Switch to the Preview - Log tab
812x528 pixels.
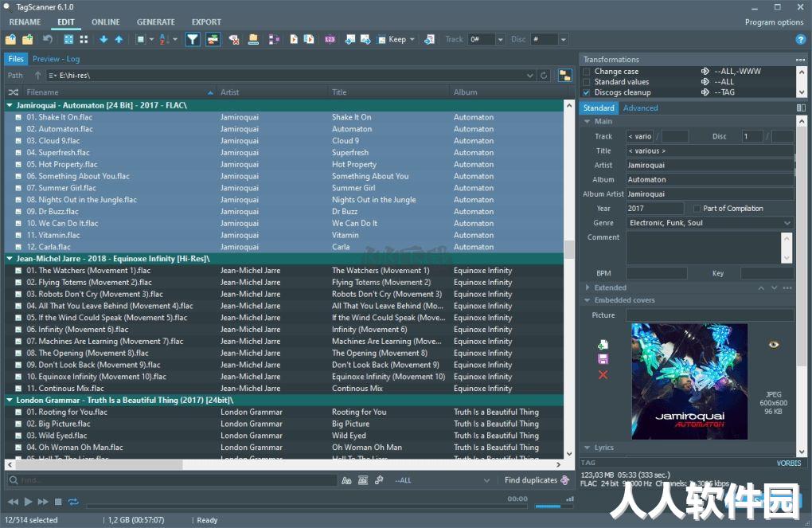(x=56, y=59)
